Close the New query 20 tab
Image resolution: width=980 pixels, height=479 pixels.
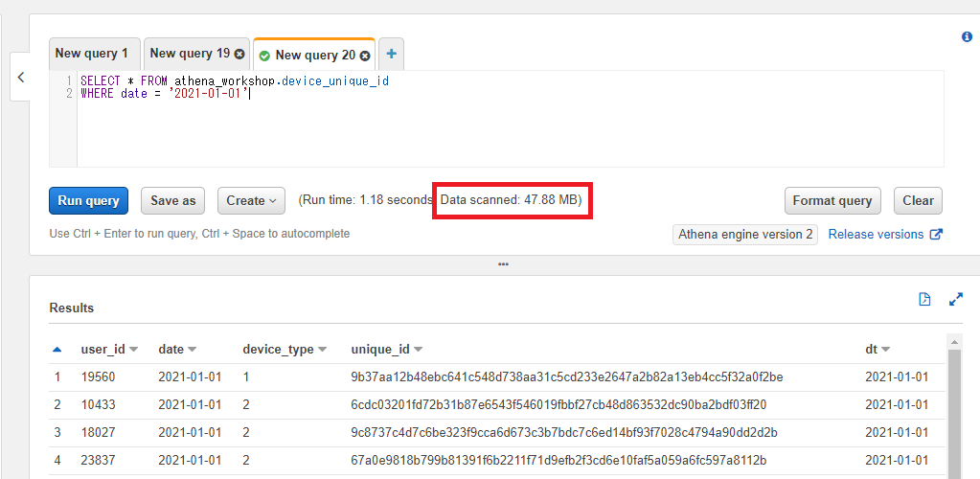[x=365, y=56]
